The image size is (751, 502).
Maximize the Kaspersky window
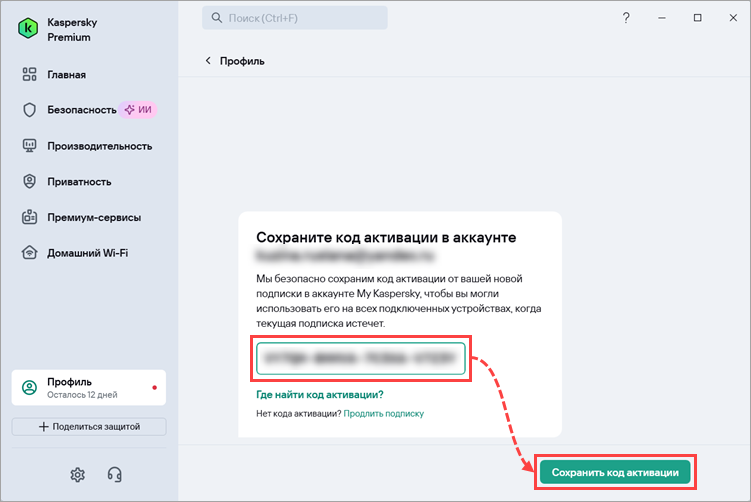(x=698, y=18)
